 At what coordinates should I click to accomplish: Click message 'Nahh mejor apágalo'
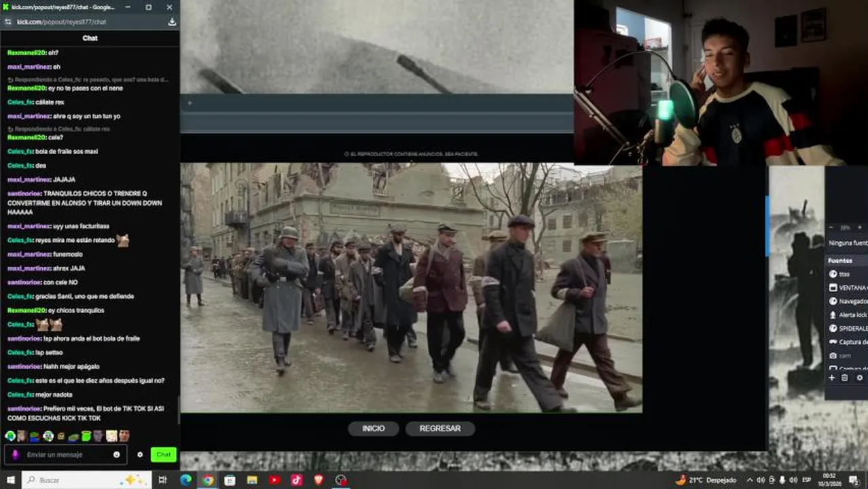click(71, 366)
